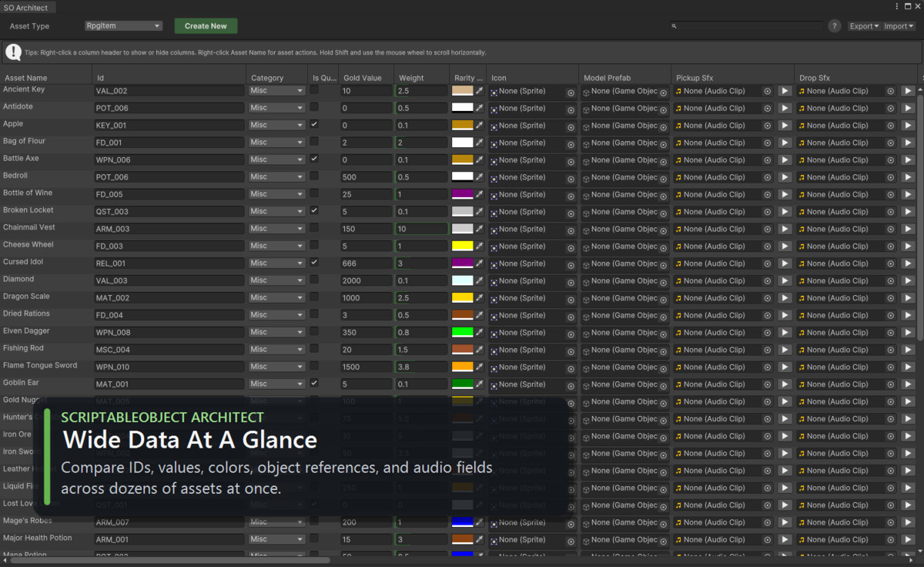
Task: Enable Is Quest for Fishing Rod
Action: coord(314,348)
